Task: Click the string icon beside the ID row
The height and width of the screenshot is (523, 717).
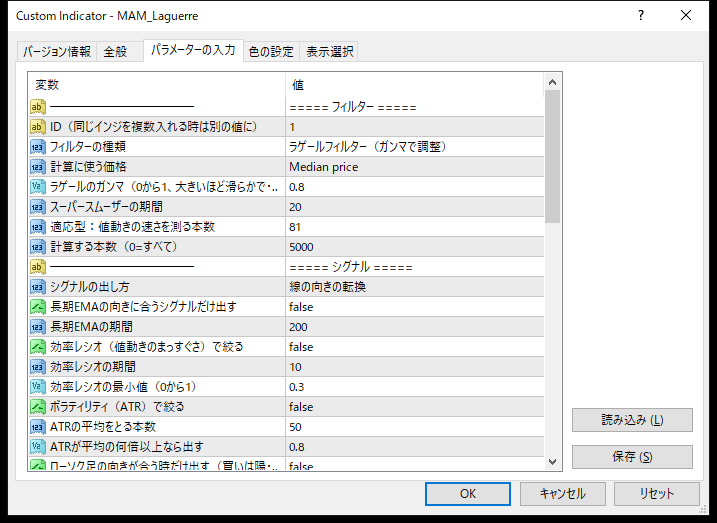Action: [x=38, y=127]
